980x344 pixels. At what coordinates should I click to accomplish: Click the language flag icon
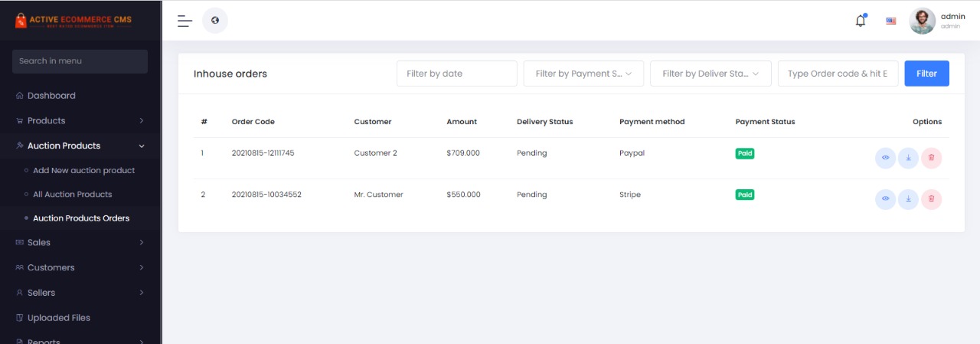tap(891, 21)
